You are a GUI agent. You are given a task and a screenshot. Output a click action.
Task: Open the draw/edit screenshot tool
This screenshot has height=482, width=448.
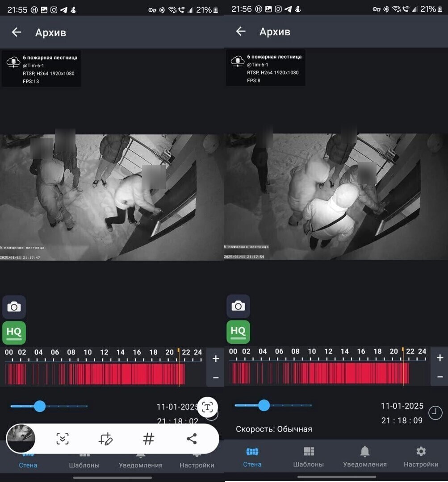point(105,439)
